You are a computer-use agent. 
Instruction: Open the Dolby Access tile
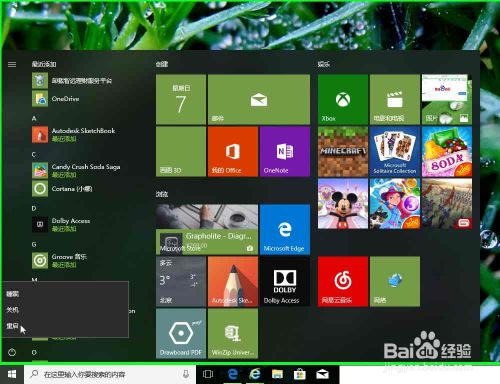pyautogui.click(x=285, y=282)
